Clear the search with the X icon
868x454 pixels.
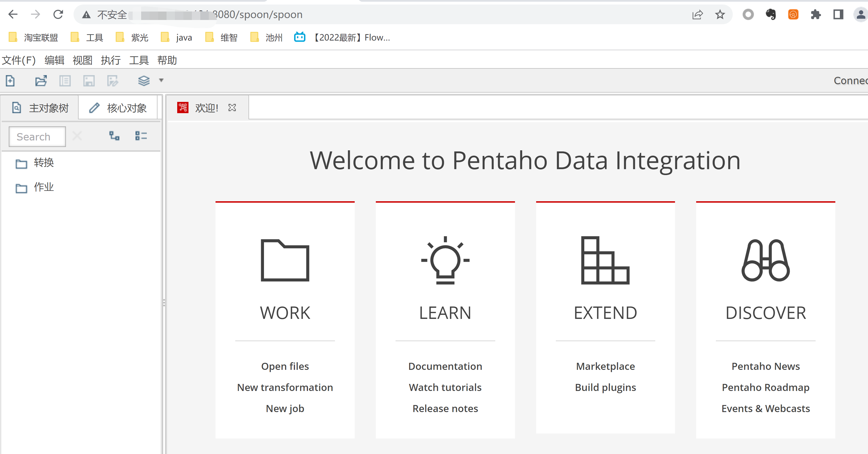click(77, 136)
